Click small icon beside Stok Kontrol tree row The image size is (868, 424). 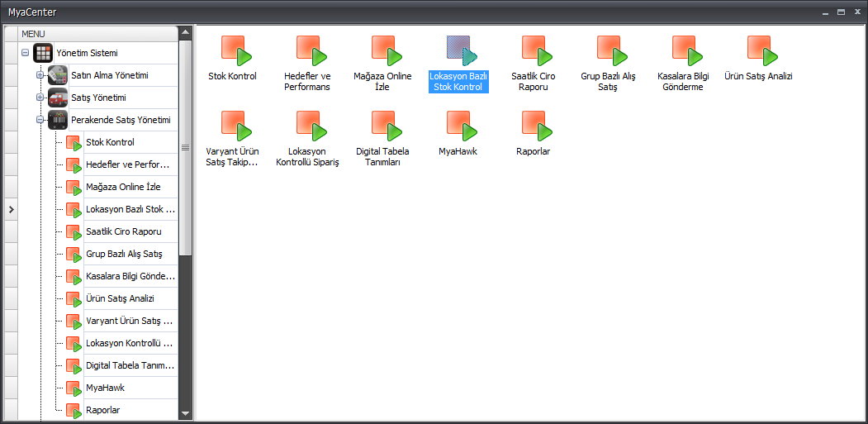tap(74, 143)
